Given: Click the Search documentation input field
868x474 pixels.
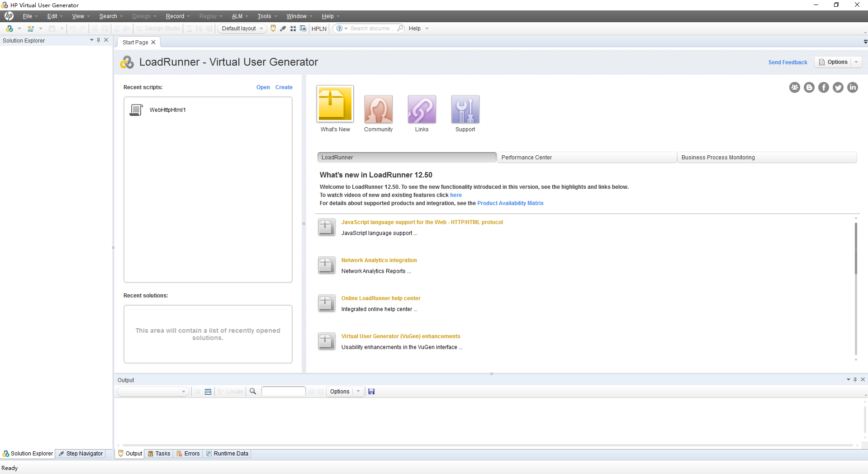Looking at the screenshot, I should coord(373,29).
